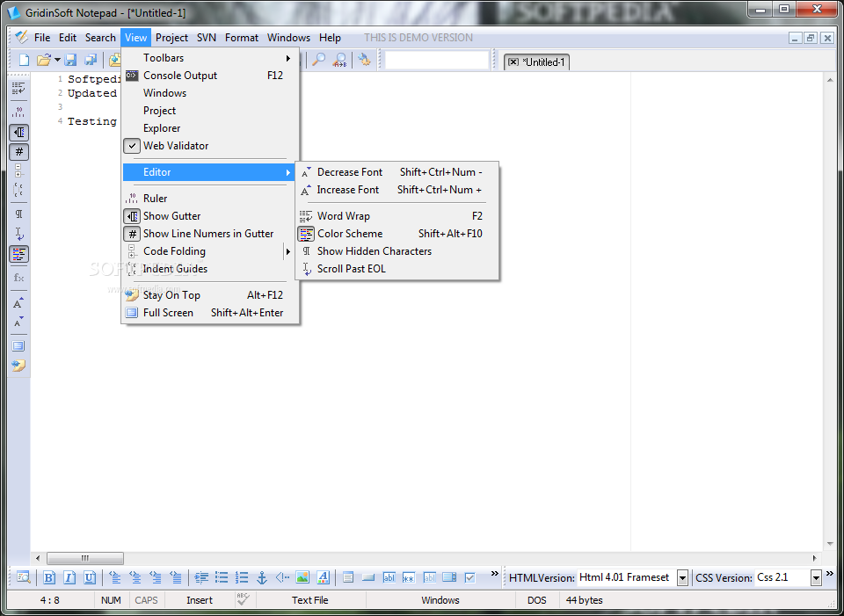The height and width of the screenshot is (616, 844).
Task: Toggle the Web Validator checked item
Action: [210, 146]
